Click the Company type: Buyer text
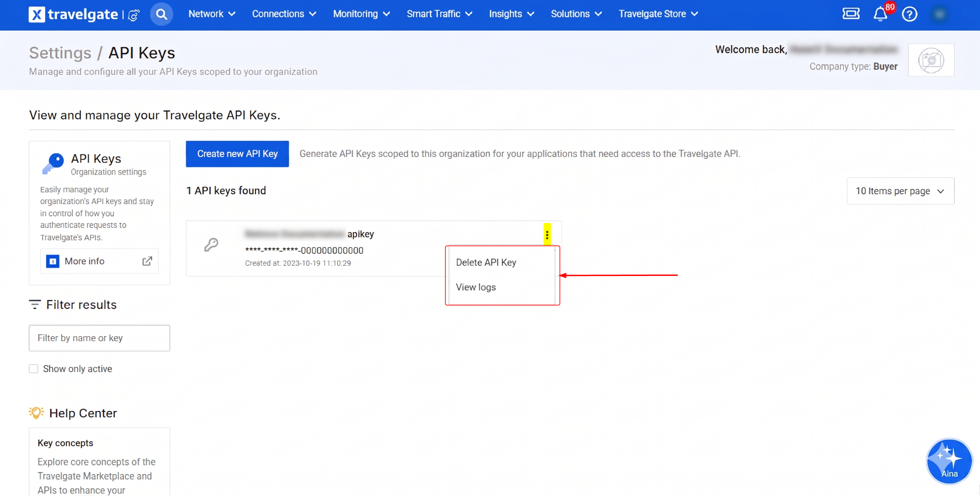Image resolution: width=980 pixels, height=496 pixels. pyautogui.click(x=853, y=67)
